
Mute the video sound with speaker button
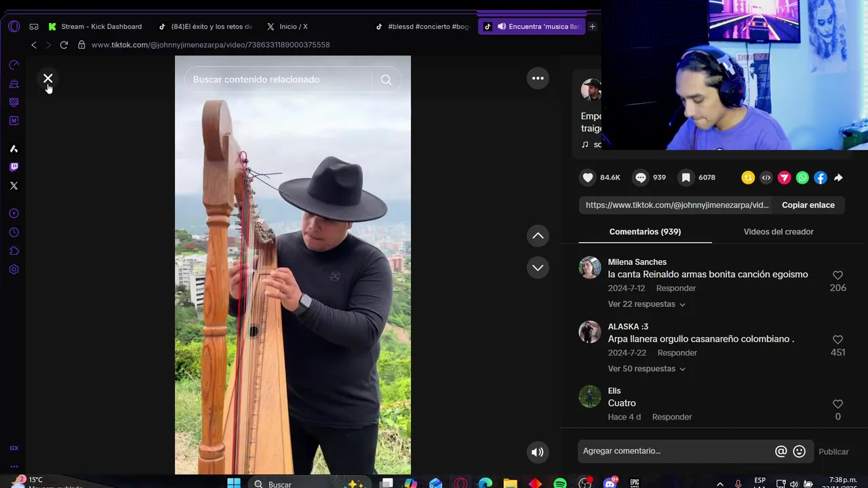[538, 452]
